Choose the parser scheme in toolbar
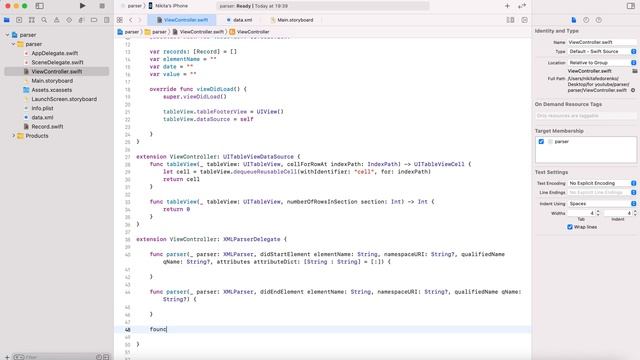The width and height of the screenshot is (640, 360). click(x=131, y=6)
